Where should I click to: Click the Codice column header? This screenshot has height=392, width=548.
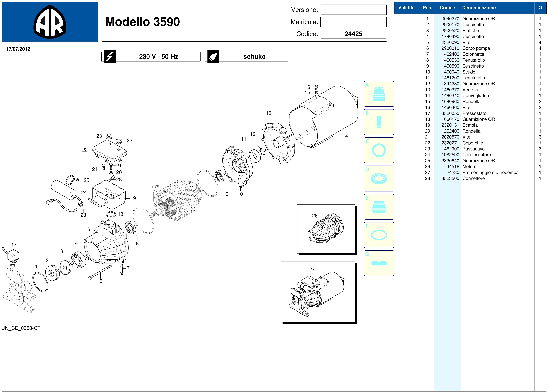click(x=447, y=8)
